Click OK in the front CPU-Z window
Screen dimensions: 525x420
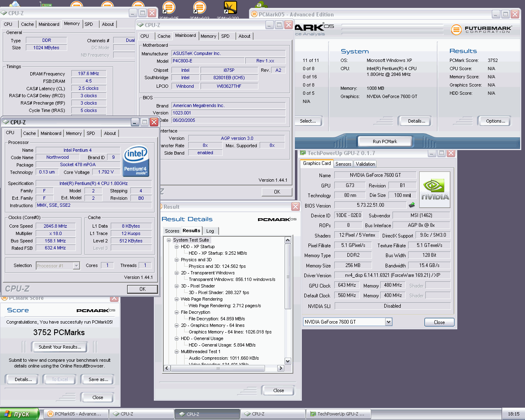(142, 289)
